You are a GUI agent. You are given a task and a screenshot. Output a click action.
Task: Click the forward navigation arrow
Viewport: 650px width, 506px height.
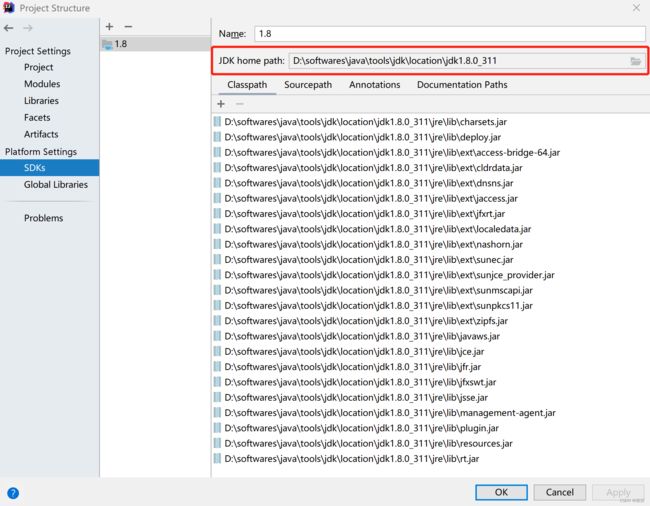(x=28, y=28)
